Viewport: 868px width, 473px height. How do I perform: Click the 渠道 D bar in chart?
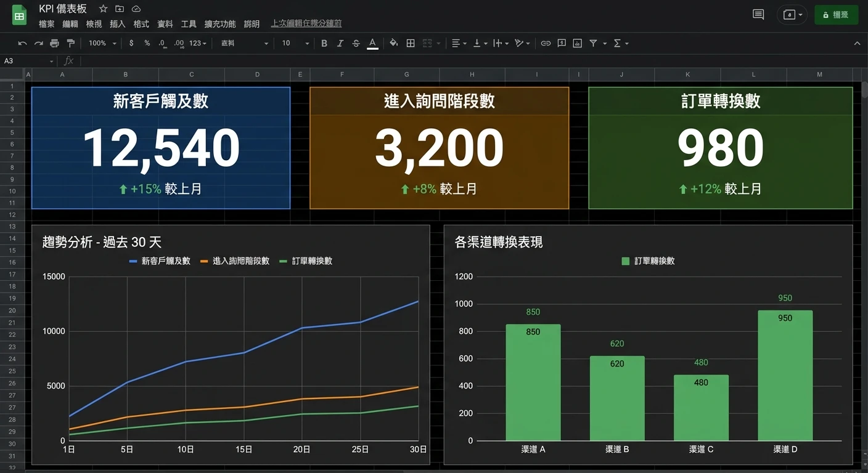pyautogui.click(x=785, y=376)
